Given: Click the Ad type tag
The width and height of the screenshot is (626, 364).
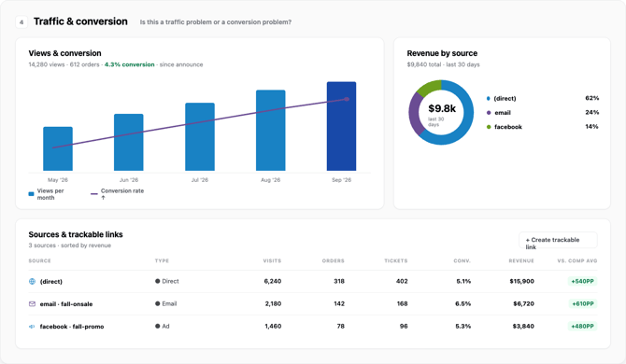Looking at the screenshot, I should [163, 326].
